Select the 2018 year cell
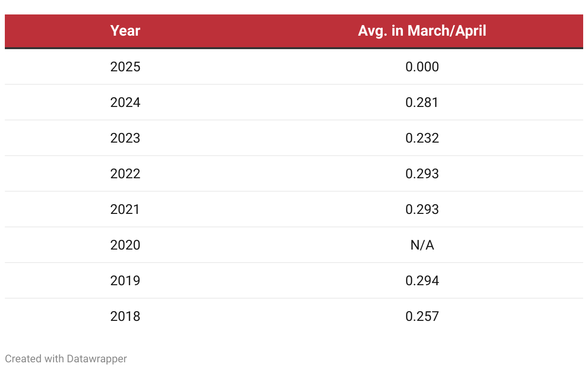This screenshot has height=370, width=588. [125, 316]
